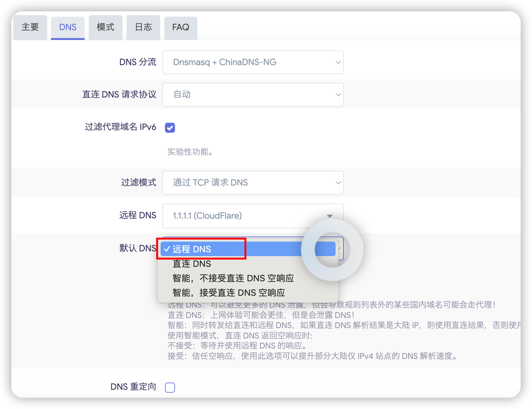This screenshot has height=409, width=532.
Task: Uncheck the 过滤代理域名 IPv6 checkbox
Action: (170, 128)
